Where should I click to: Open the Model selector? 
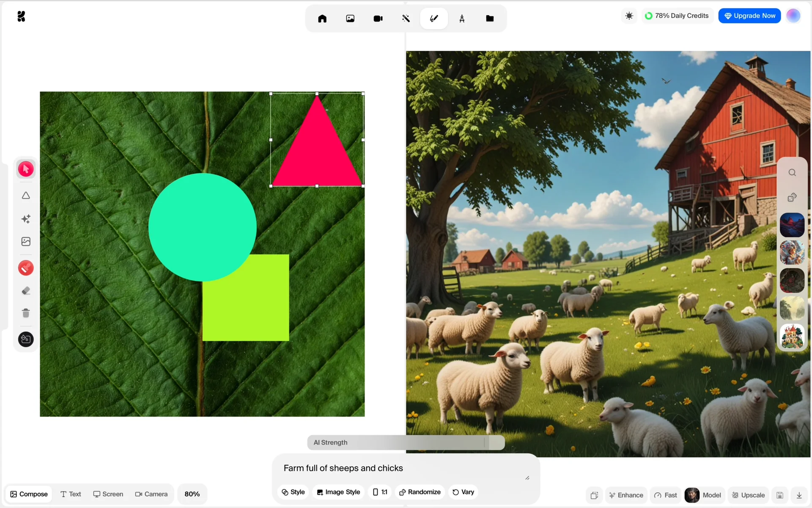[x=704, y=495]
